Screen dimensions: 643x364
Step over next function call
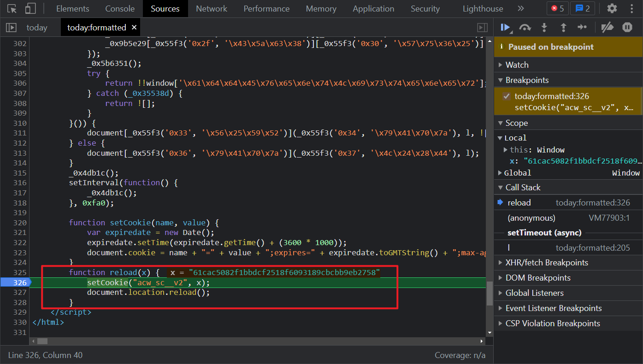click(525, 28)
